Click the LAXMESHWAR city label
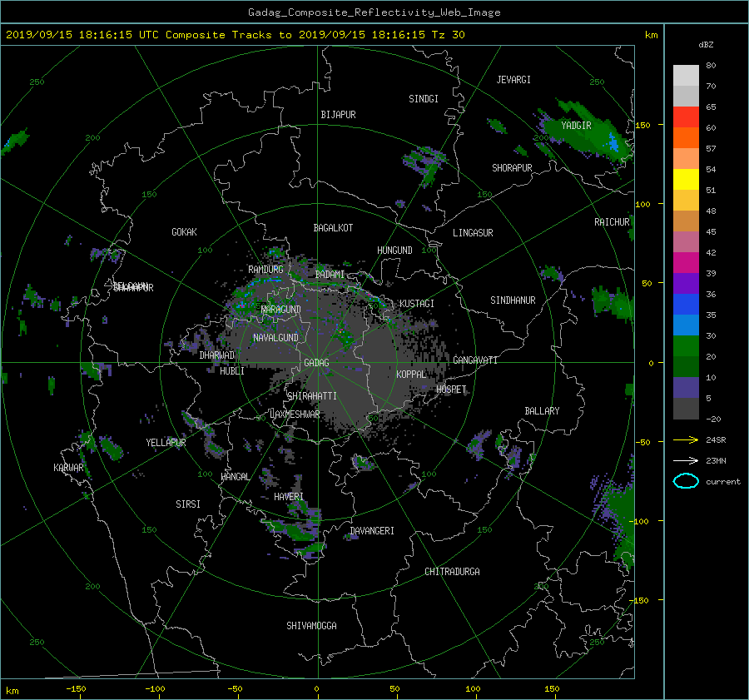This screenshot has width=749, height=700. (x=295, y=415)
